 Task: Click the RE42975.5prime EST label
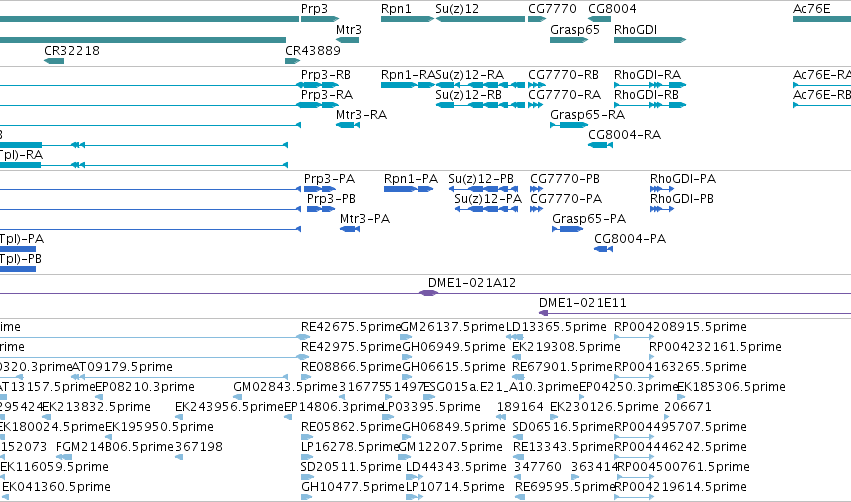point(351,347)
